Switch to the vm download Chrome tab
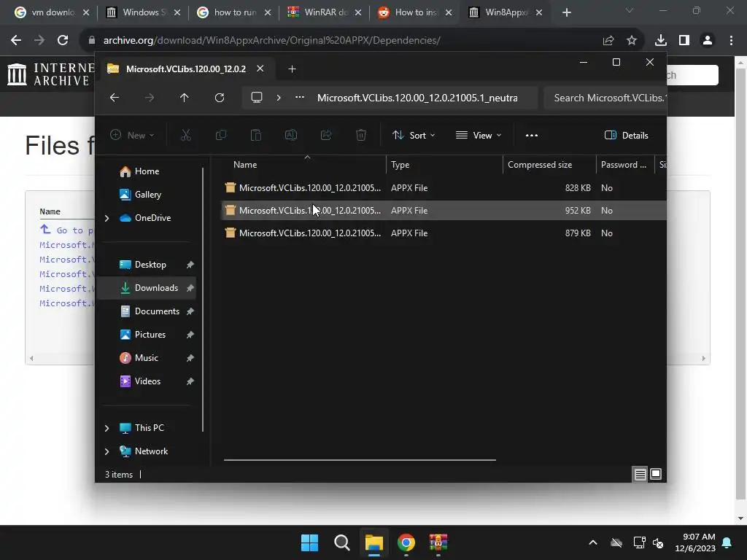This screenshot has width=747, height=560. pyautogui.click(x=52, y=12)
